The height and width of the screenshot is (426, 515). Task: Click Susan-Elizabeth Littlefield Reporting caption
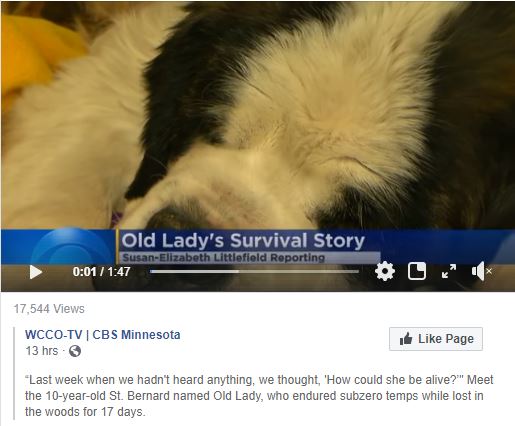[x=223, y=258]
